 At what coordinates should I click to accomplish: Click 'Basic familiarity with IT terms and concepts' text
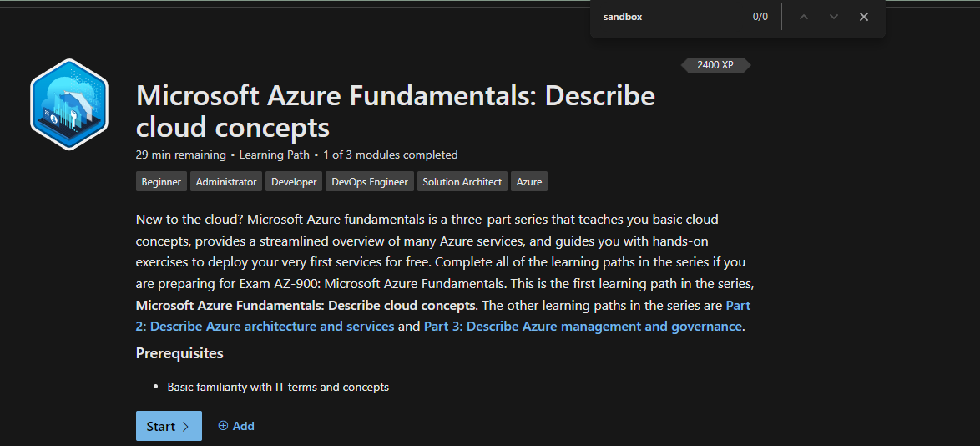tap(278, 388)
